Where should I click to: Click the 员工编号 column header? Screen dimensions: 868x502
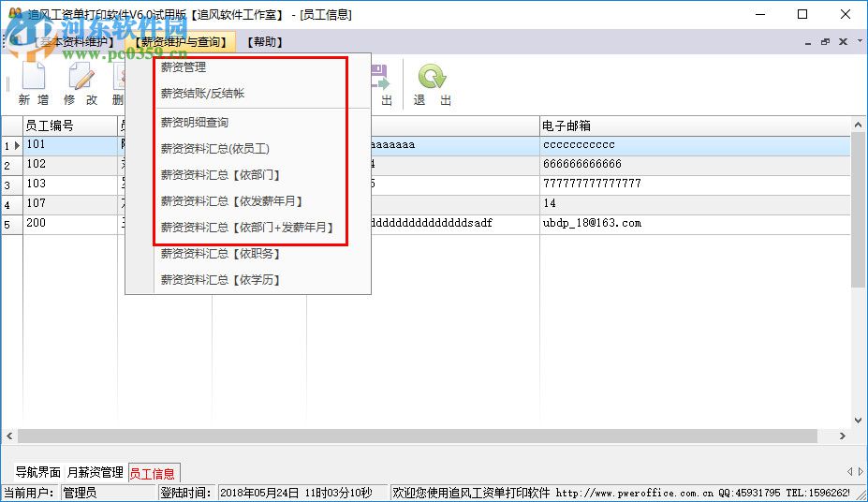pyautogui.click(x=70, y=125)
